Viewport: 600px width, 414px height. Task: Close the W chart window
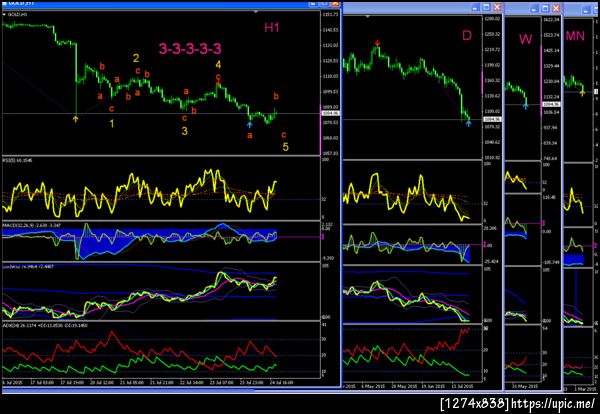pos(556,8)
